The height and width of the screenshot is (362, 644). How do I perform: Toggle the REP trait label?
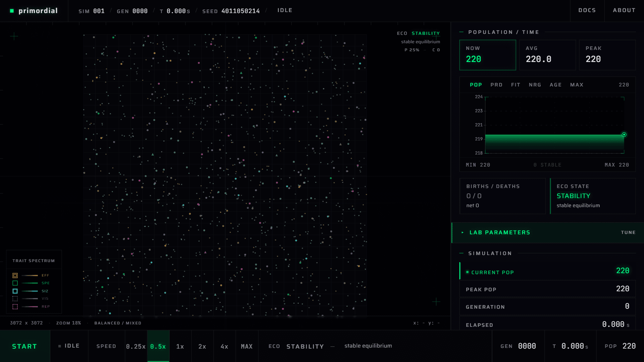pyautogui.click(x=46, y=307)
